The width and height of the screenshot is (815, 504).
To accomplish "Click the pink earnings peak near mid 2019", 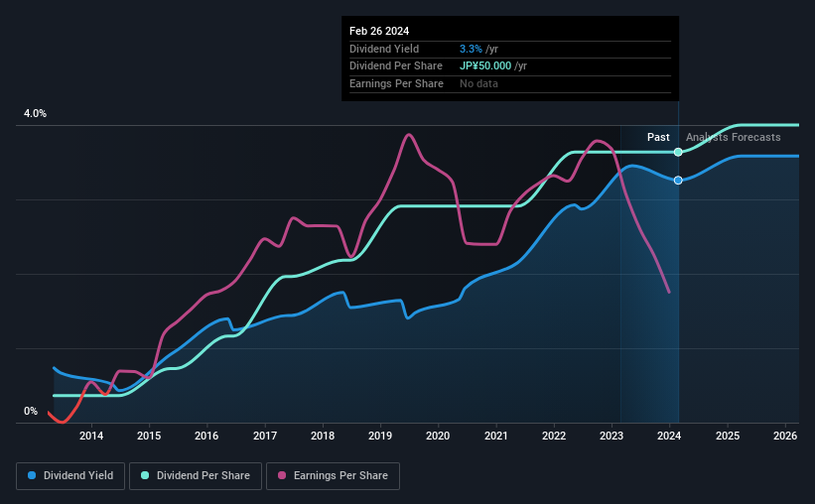I will [x=409, y=135].
